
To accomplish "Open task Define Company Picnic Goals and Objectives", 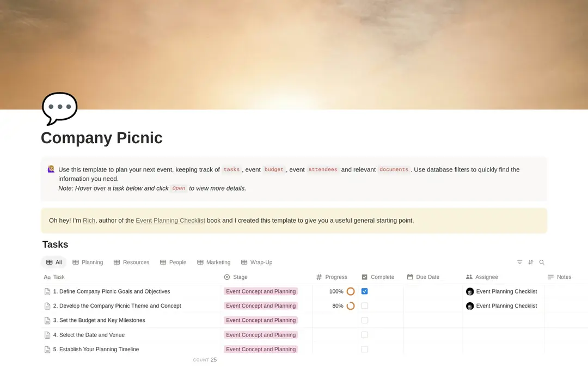I will pos(112,291).
